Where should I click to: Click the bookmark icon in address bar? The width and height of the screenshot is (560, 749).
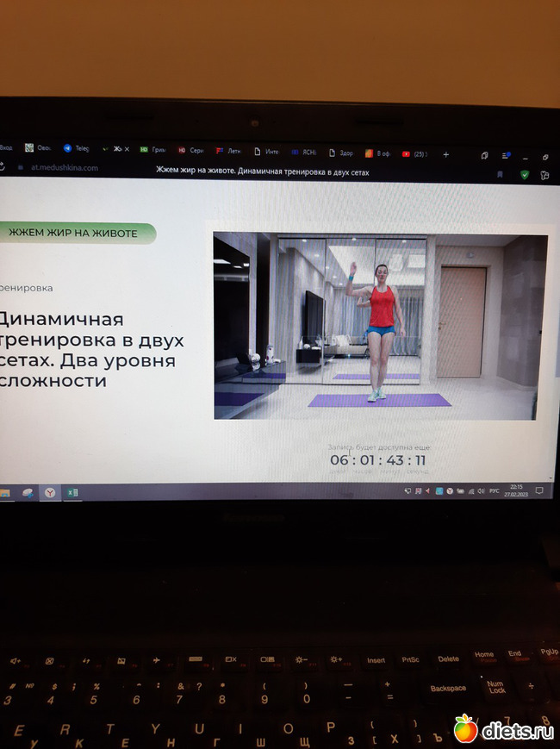[500, 174]
